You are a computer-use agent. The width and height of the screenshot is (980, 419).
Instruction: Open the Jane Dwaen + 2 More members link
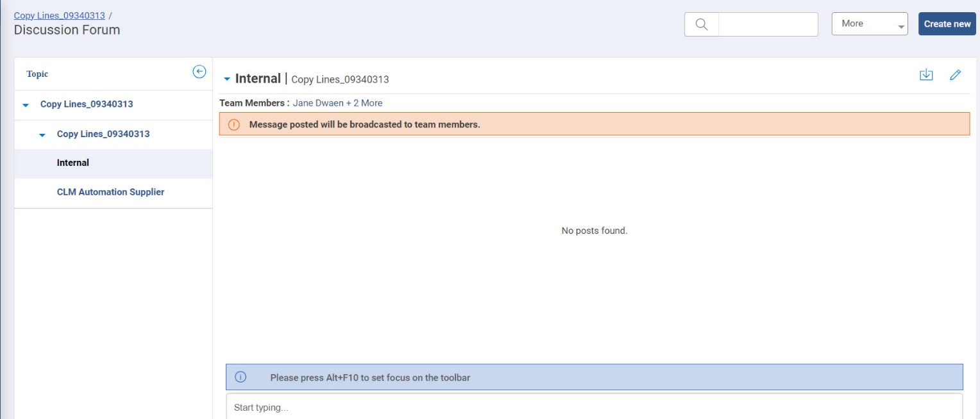point(337,103)
